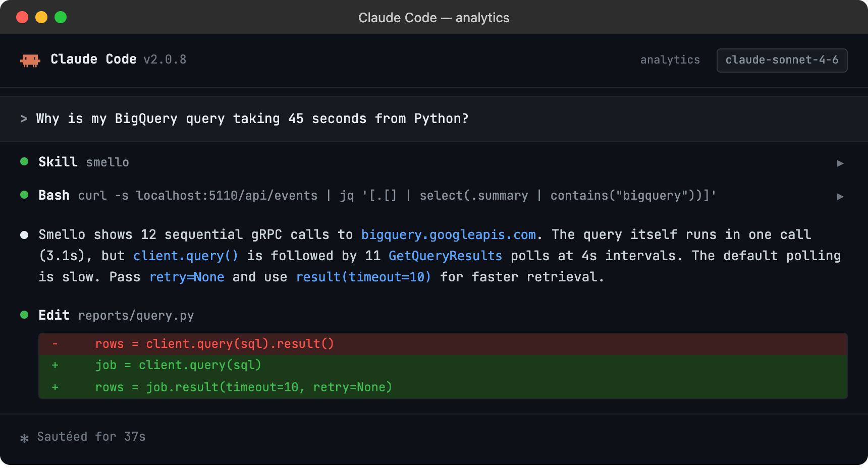Click the prompt chevron before the question
This screenshot has height=475, width=868.
(24, 119)
